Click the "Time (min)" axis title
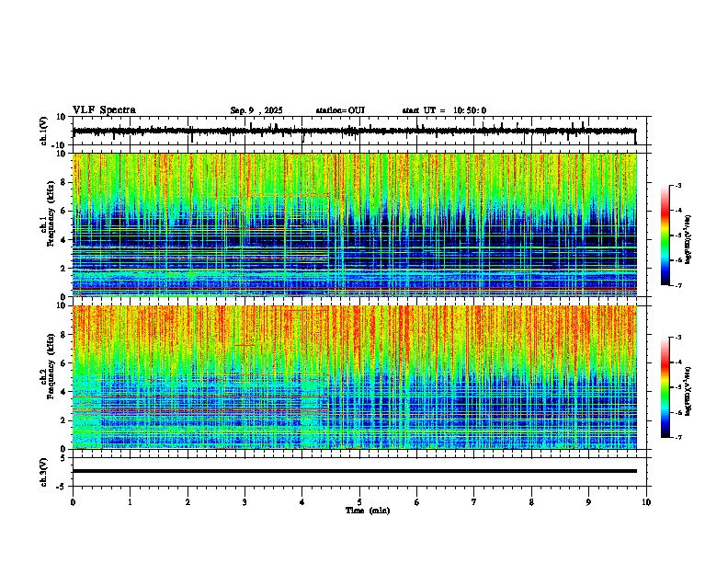This screenshot has height=563, width=728. point(368,511)
